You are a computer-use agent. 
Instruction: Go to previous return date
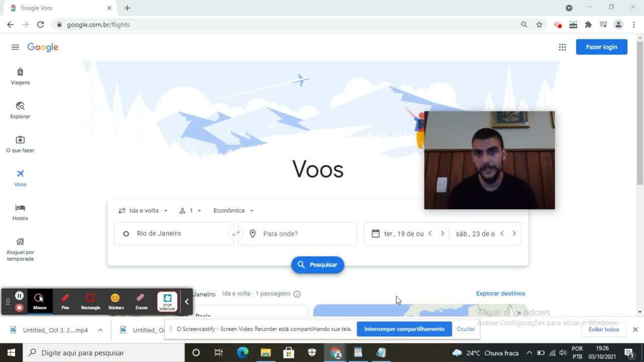[x=502, y=234]
